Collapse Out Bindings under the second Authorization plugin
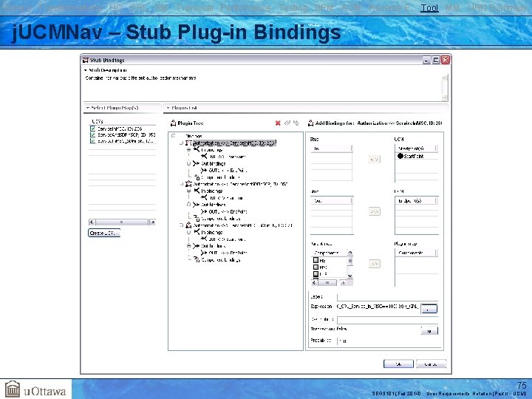 (188, 205)
